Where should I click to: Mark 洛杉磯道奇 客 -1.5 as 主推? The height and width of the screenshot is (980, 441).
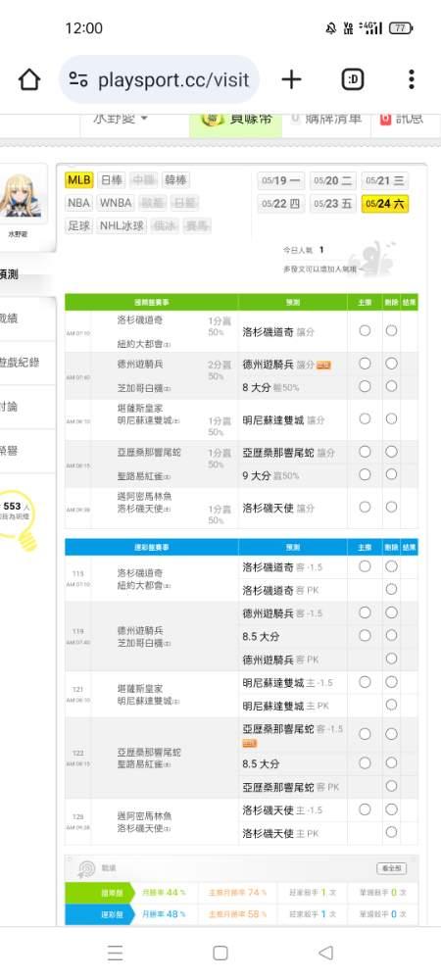click(x=365, y=566)
